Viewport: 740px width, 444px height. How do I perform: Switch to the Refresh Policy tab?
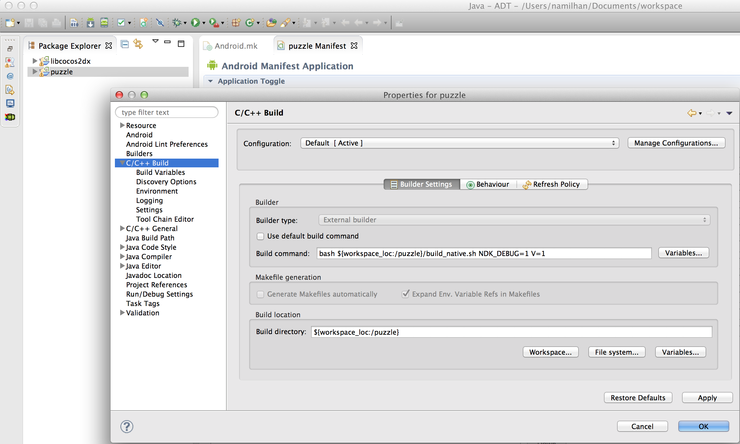[x=551, y=184]
